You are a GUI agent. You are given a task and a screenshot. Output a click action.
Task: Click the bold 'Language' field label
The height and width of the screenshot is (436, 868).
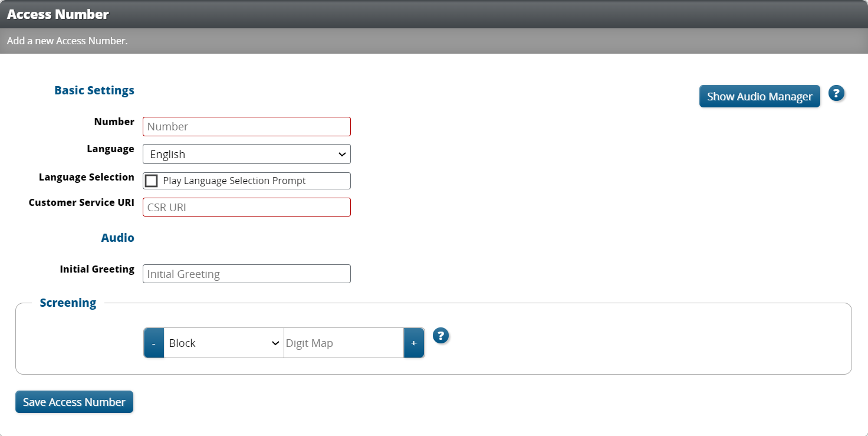pyautogui.click(x=110, y=149)
